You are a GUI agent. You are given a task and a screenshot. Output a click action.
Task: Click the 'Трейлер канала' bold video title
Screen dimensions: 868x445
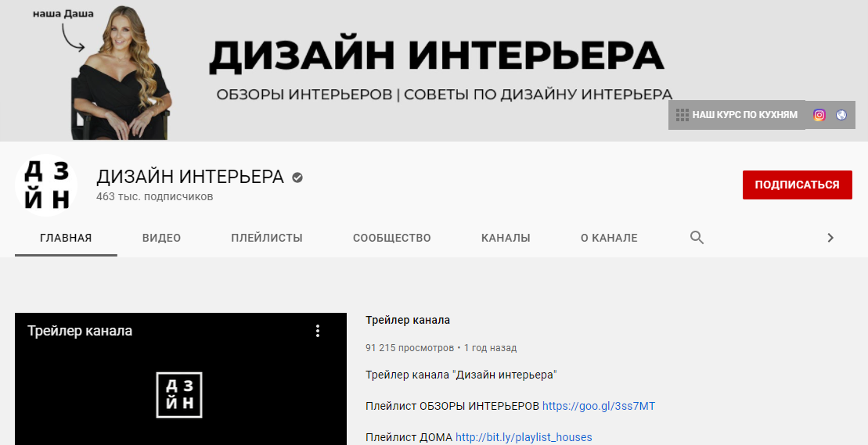pos(408,320)
